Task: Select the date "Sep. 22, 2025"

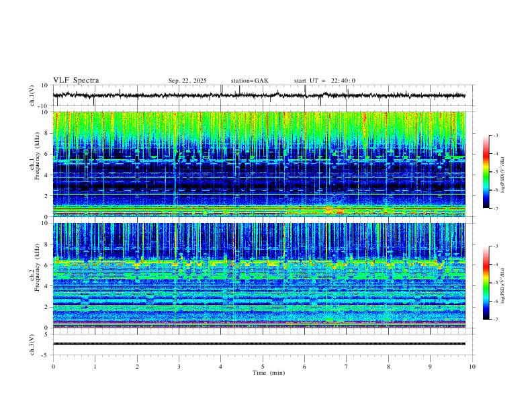Action: click(187, 81)
